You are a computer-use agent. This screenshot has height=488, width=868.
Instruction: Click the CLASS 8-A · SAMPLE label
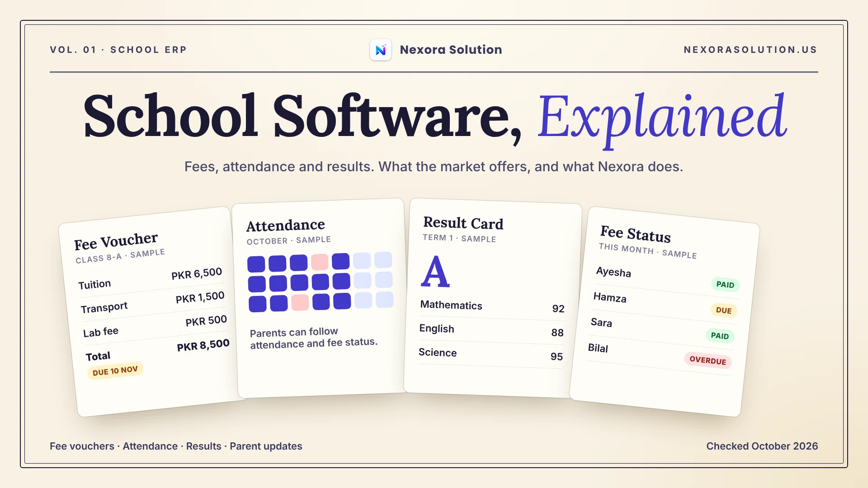[x=120, y=256]
